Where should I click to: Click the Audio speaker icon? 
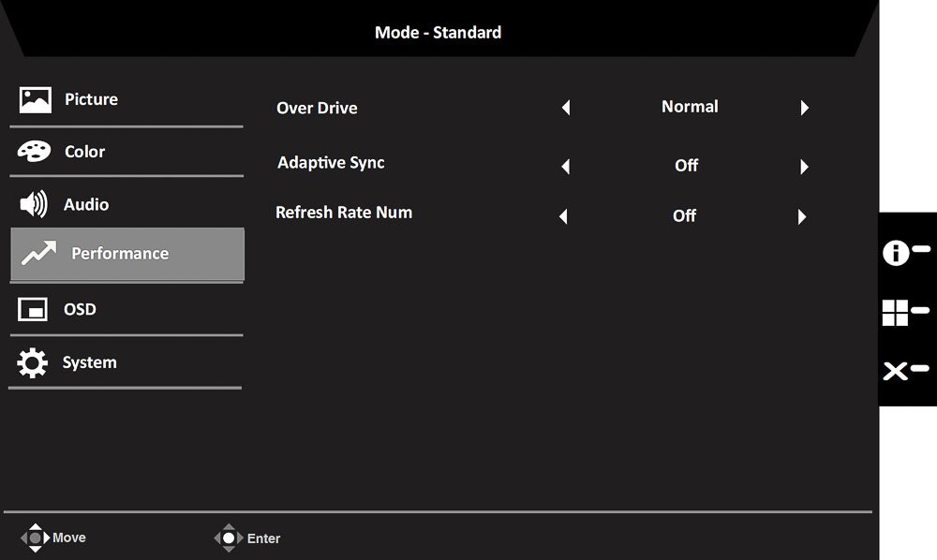click(x=34, y=204)
